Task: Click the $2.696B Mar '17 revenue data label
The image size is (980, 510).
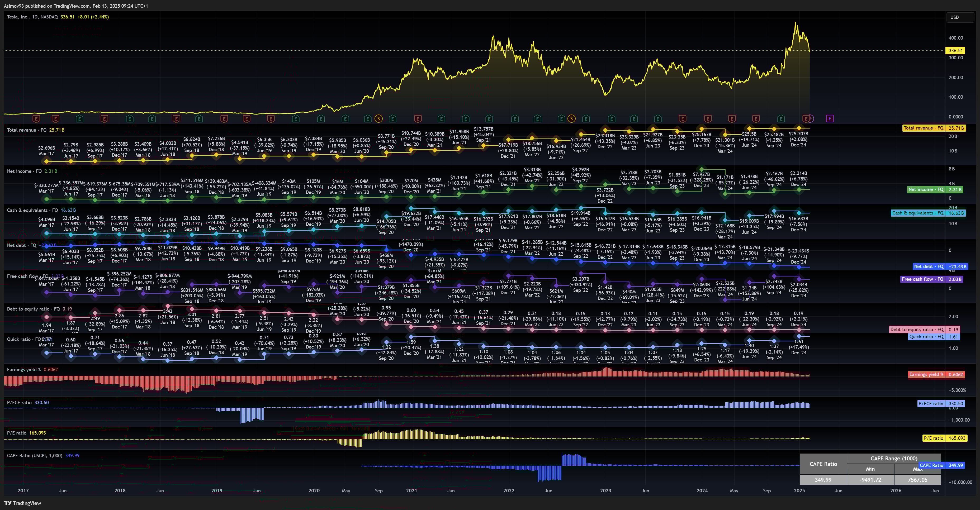Action: coord(46,151)
